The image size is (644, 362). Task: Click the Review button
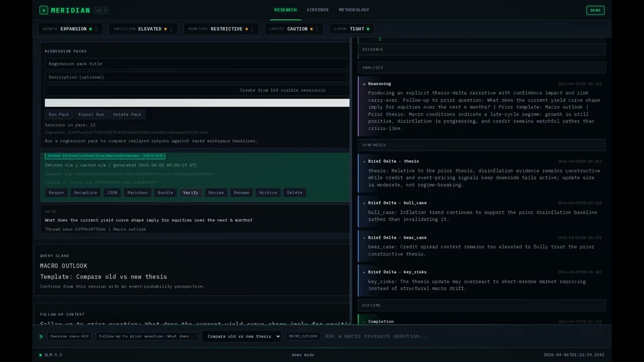216,193
